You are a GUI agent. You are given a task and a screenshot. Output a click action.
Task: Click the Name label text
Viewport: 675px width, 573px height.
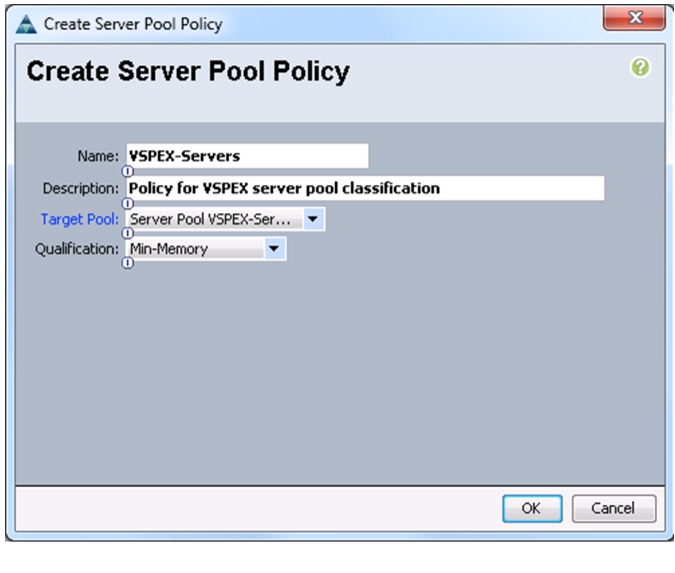point(98,156)
